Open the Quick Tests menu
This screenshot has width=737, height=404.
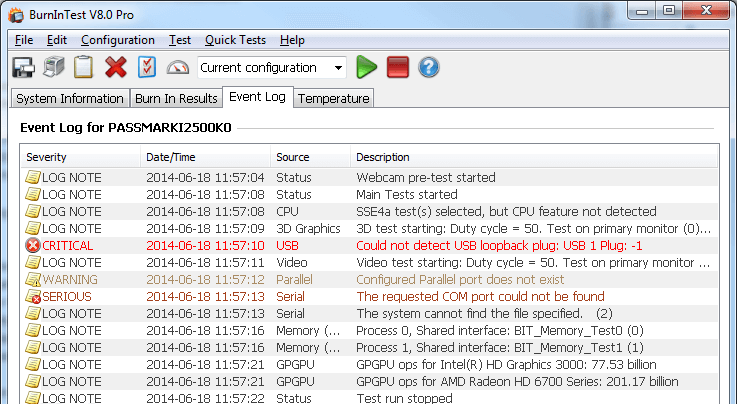pyautogui.click(x=235, y=40)
